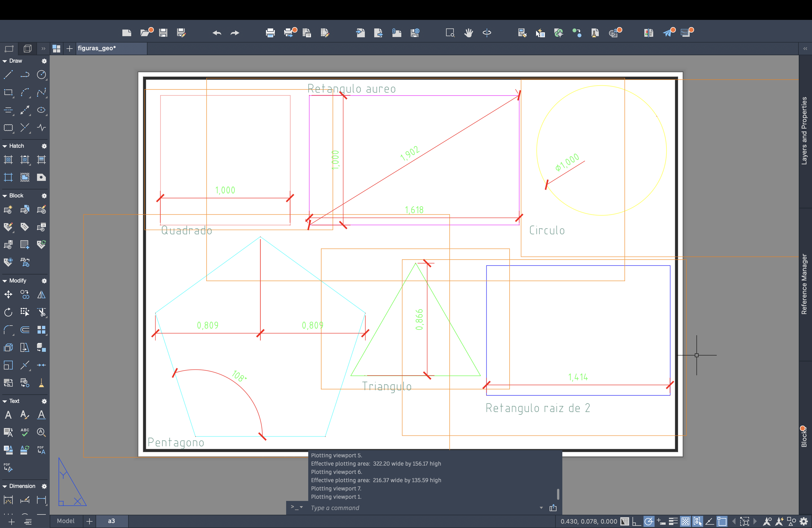This screenshot has width=812, height=528.
Task: Activate the Pan hand tool
Action: click(468, 33)
